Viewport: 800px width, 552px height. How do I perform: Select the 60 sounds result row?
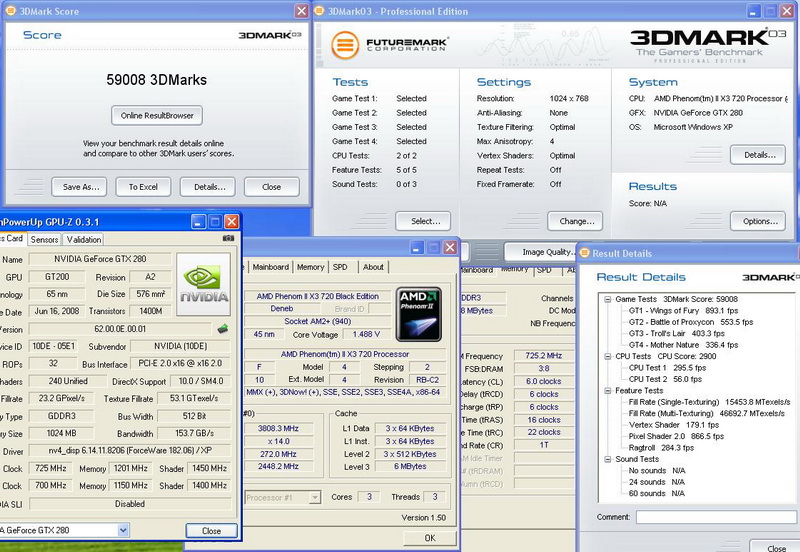pos(657,493)
